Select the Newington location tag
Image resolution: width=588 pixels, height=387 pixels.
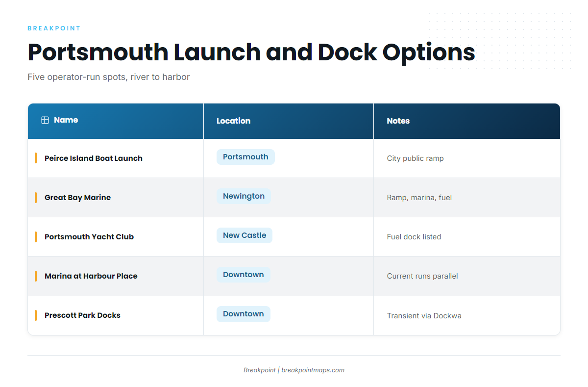point(244,196)
